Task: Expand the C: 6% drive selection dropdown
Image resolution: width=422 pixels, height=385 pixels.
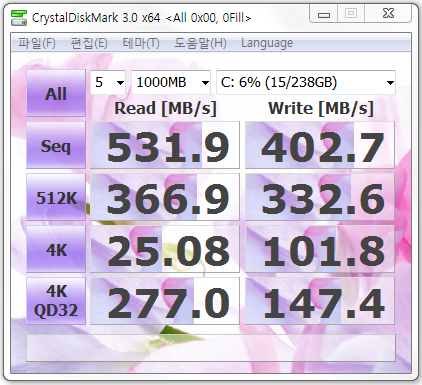Action: 306,82
